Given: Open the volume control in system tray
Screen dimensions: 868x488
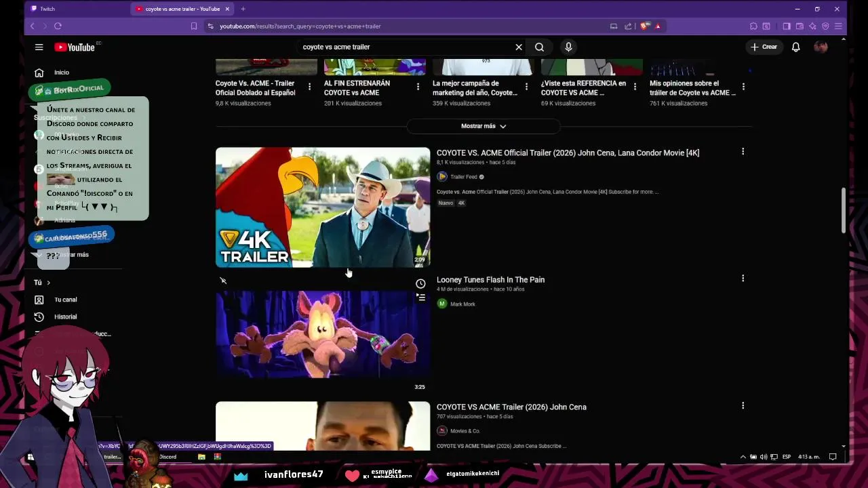Looking at the screenshot, I should point(764,457).
